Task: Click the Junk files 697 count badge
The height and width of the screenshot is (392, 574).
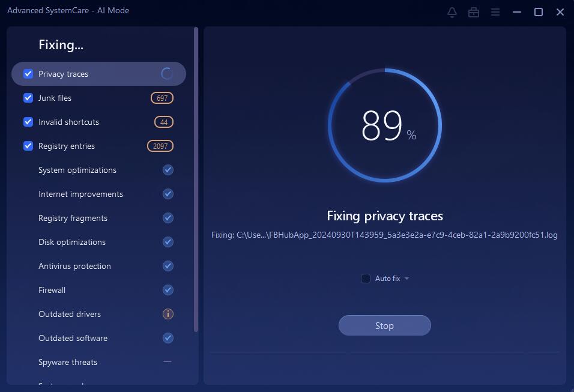Action: [x=162, y=98]
